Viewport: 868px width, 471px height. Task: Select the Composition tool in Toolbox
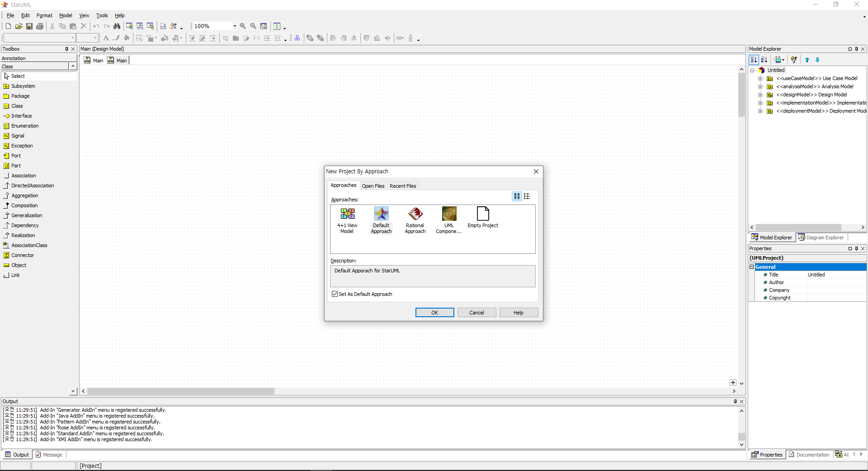pos(24,205)
